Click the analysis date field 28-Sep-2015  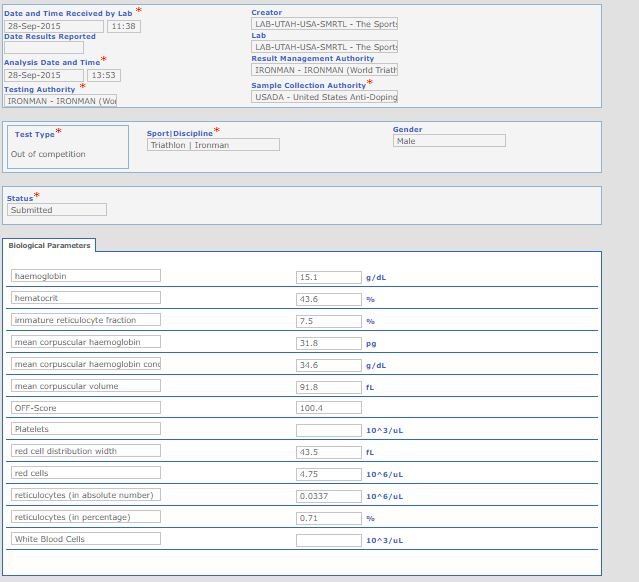[44, 75]
